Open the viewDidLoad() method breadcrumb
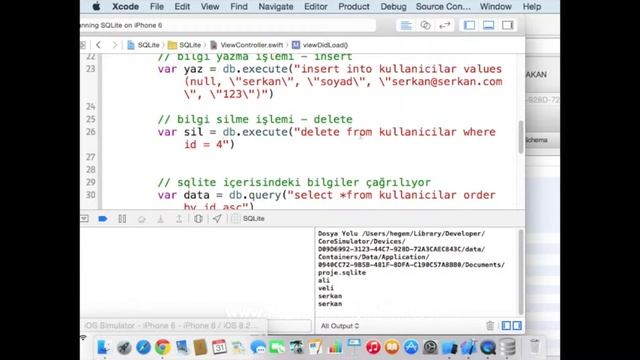640x360 pixels. pos(320,45)
